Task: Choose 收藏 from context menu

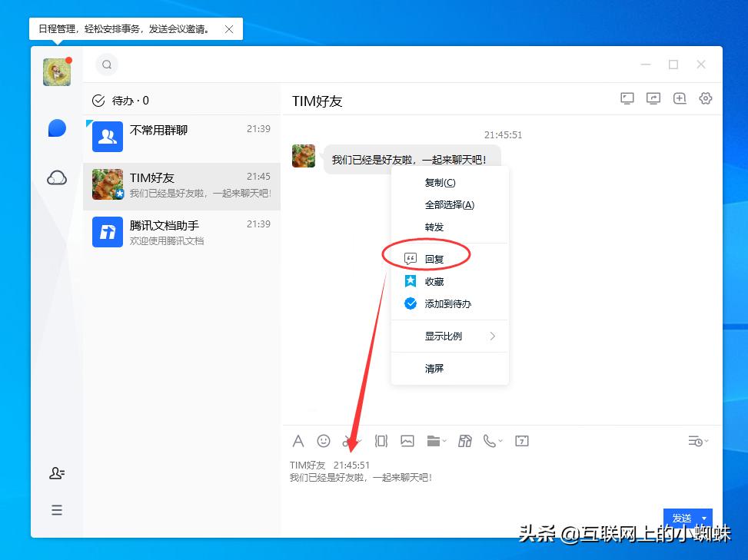Action: point(450,282)
